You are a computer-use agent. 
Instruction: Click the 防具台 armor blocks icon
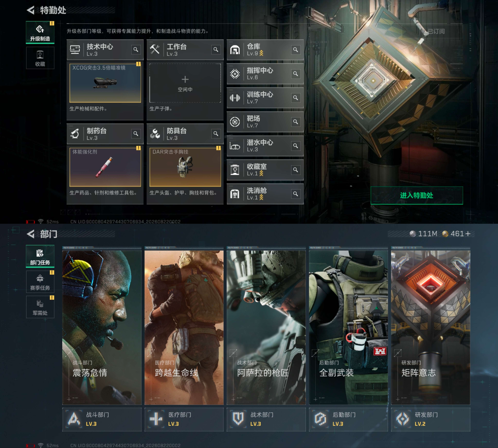tap(155, 134)
